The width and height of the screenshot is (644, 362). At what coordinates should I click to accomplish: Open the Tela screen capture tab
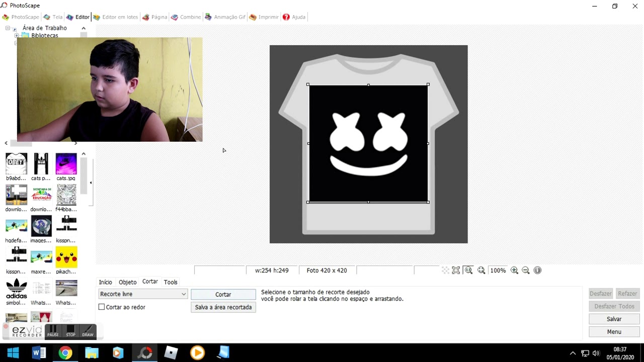(x=53, y=17)
